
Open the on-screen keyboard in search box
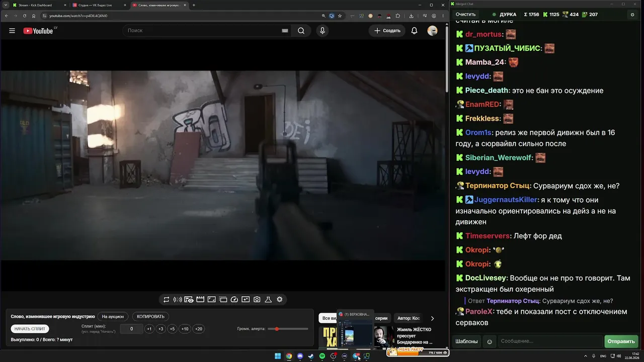[285, 31]
